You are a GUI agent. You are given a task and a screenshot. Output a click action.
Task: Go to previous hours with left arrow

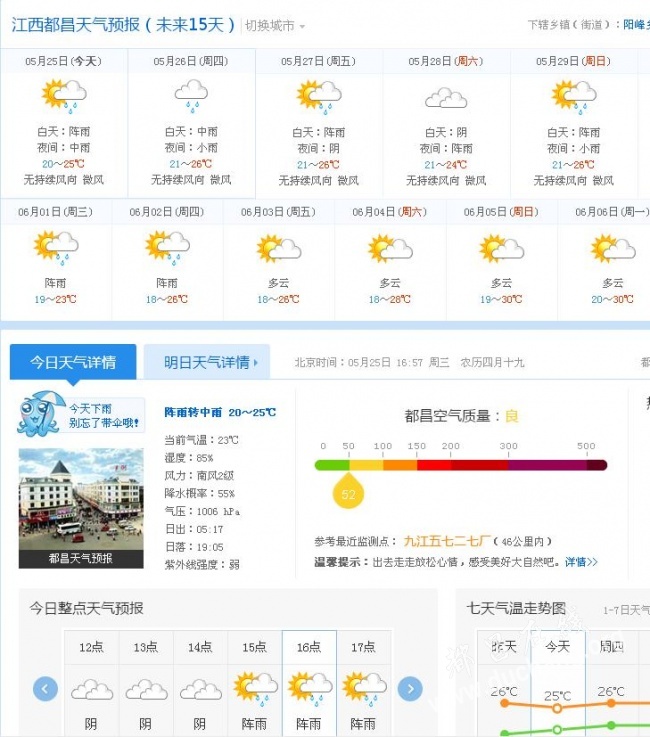(45, 689)
